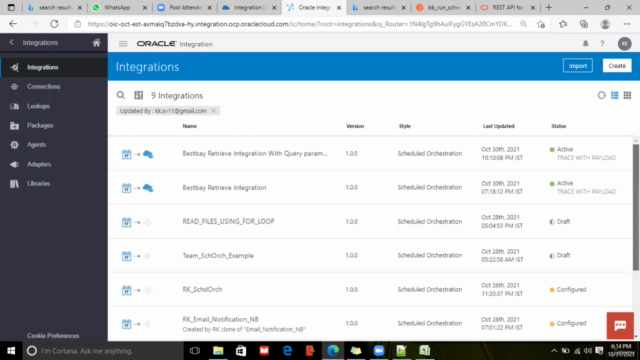Click the refresh icon above the table
The width and height of the screenshot is (640, 360).
[601, 96]
